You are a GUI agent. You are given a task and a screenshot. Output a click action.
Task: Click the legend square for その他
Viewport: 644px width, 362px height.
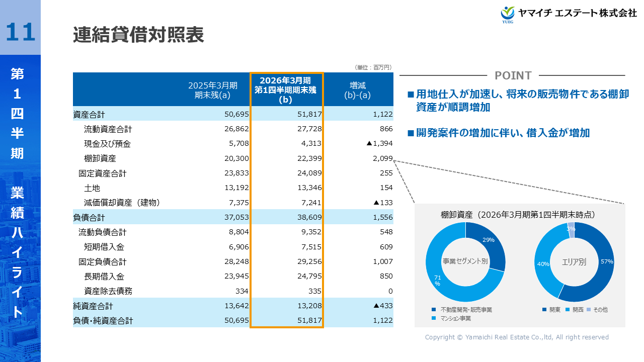click(x=591, y=310)
